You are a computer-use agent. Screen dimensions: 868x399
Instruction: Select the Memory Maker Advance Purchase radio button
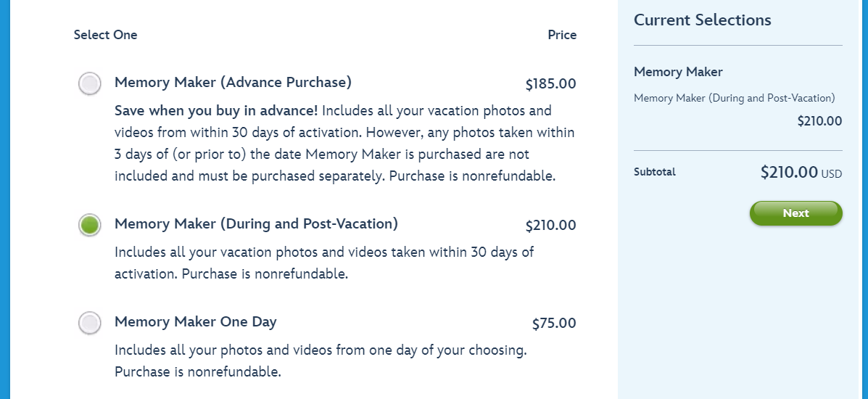[90, 84]
